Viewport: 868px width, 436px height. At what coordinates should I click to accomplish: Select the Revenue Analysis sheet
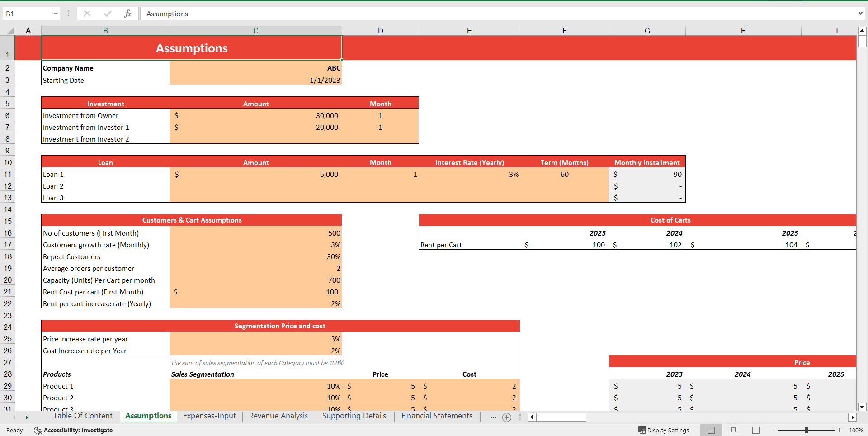[278, 416]
